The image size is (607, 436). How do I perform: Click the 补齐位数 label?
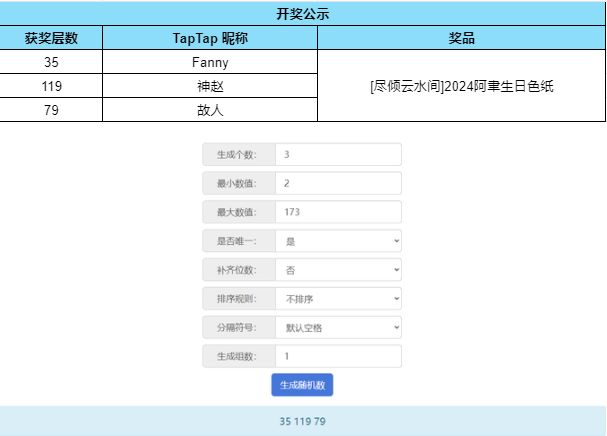click(237, 270)
